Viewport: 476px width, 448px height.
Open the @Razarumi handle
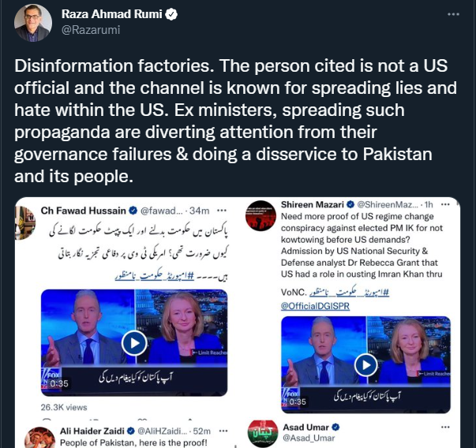91,30
